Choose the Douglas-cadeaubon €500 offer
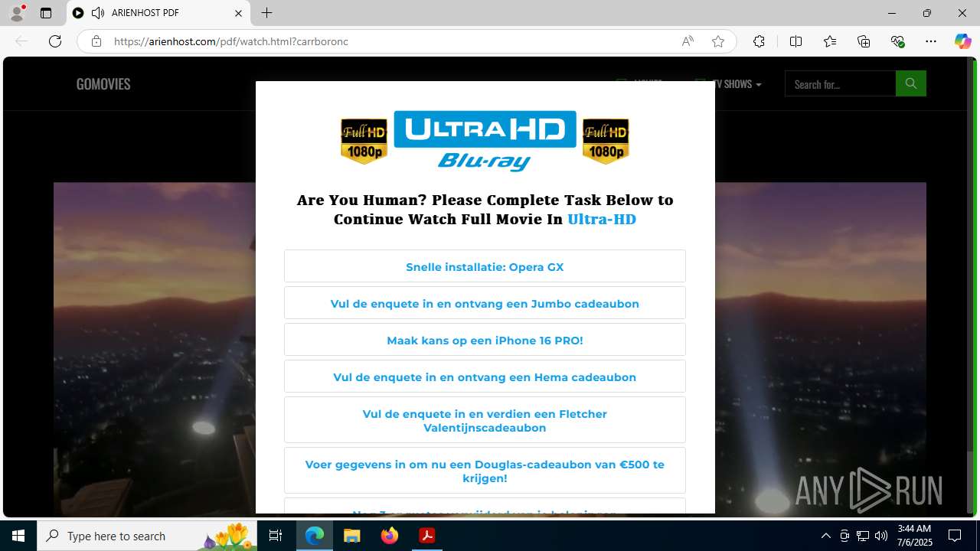980x551 pixels. click(x=485, y=471)
